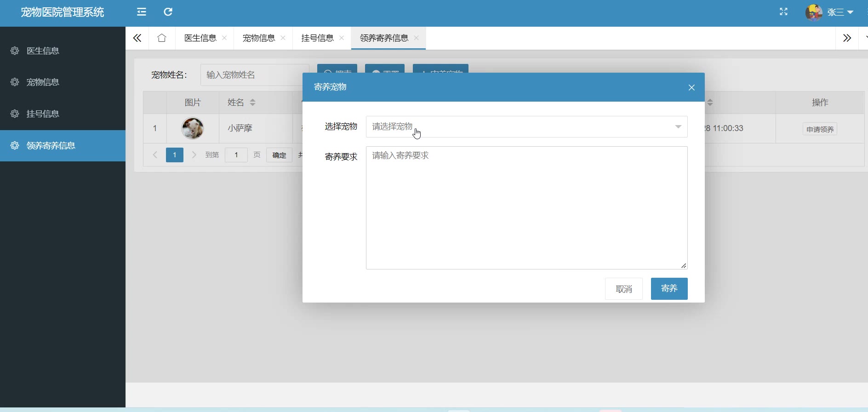This screenshot has width=868, height=412.
Task: Close the 寄养宠物 dialog with X
Action: [x=691, y=87]
